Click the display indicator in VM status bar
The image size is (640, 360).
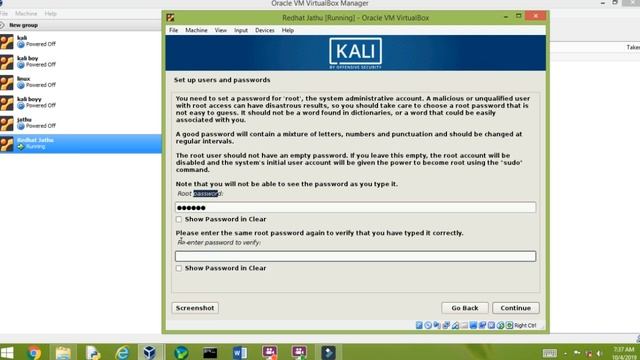pyautogui.click(x=473, y=325)
